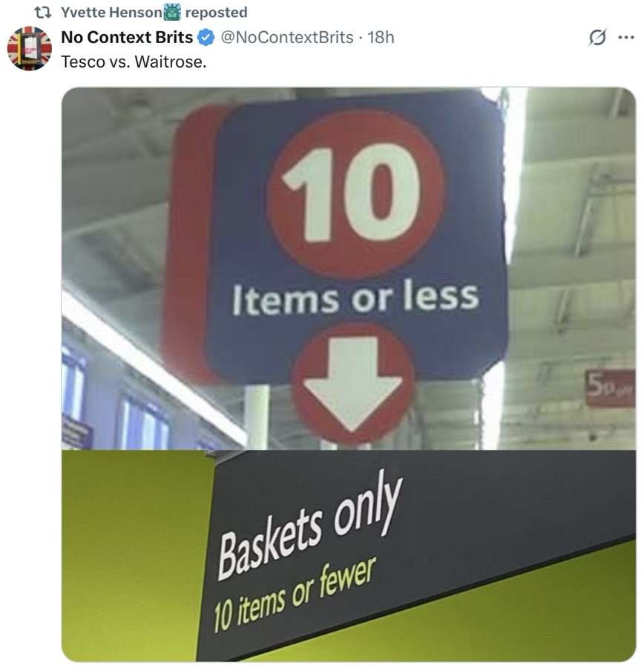The width and height of the screenshot is (644, 668).
Task: Click the post text 'Tesco vs. Waitrose.'
Action: (134, 62)
